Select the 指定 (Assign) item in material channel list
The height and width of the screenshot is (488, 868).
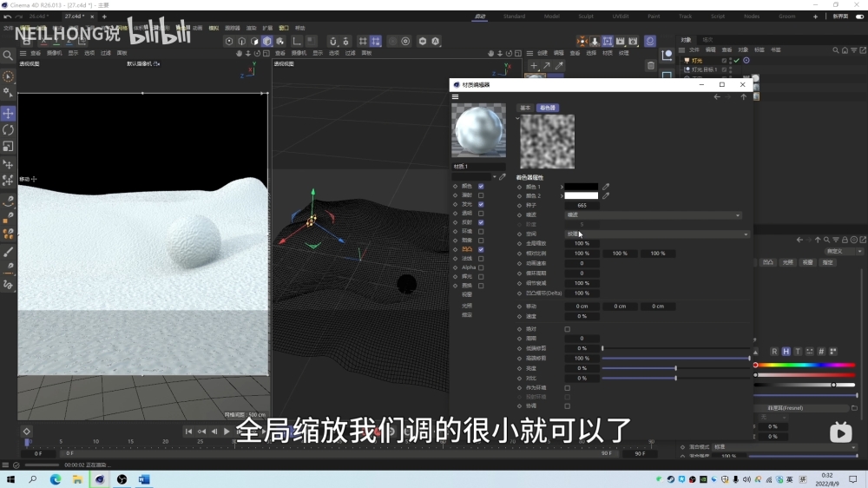pyautogui.click(x=467, y=315)
